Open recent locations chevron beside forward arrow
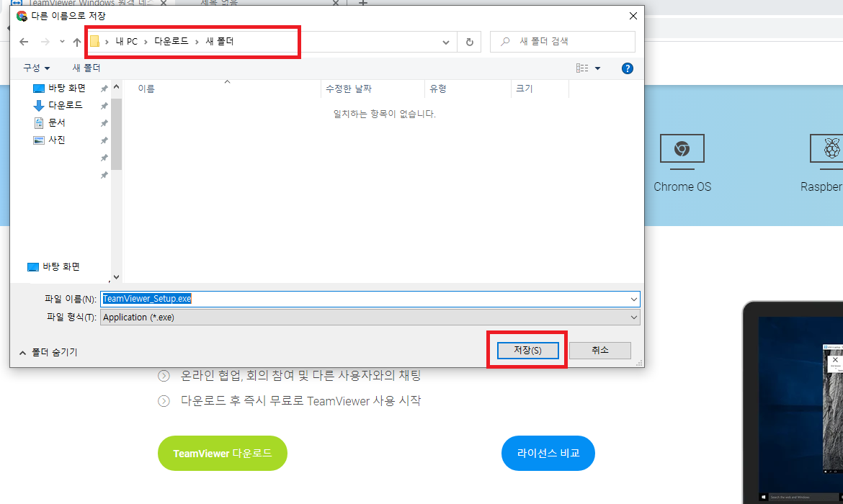Screen dimensions: 843x504 [x=63, y=41]
